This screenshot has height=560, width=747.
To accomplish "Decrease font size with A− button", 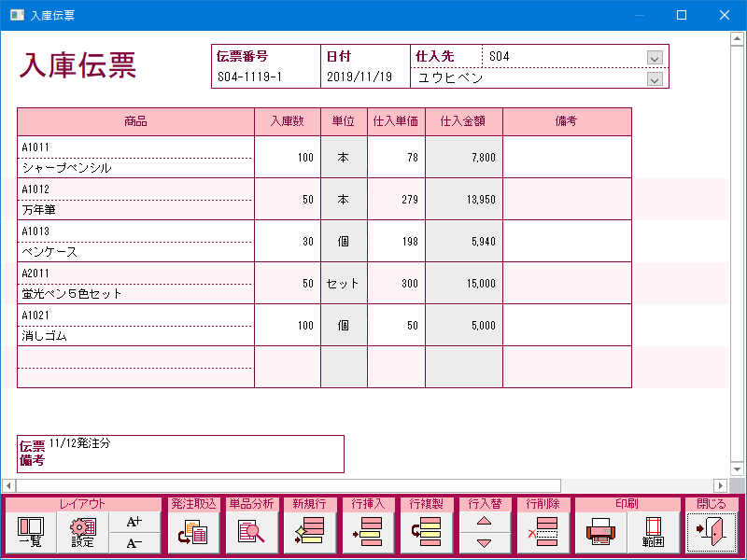I will pos(134,544).
